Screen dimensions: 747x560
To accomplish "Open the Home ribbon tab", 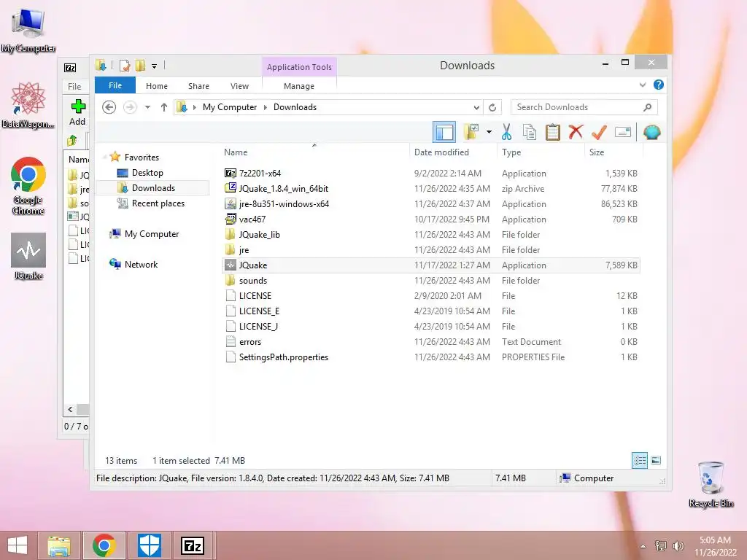I will point(157,86).
